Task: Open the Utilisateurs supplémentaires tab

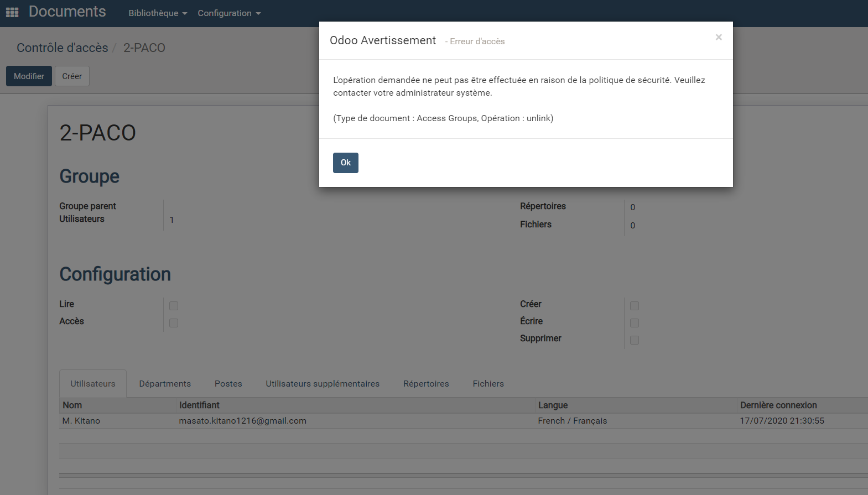Action: click(x=323, y=384)
